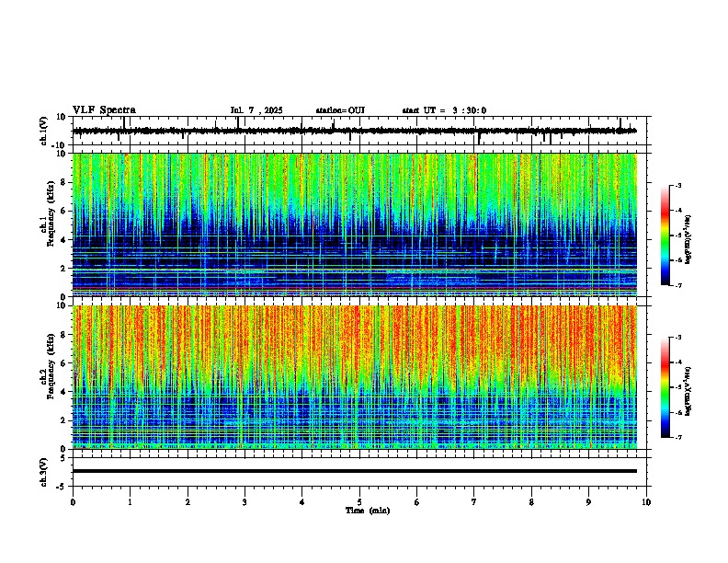This screenshot has width=728, height=563.
Task: Click the ch.2 spectrogram plot area
Action: point(354,377)
